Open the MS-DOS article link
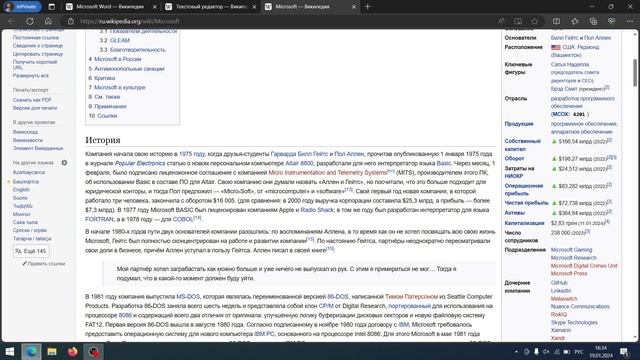640x360 pixels. tap(188, 296)
